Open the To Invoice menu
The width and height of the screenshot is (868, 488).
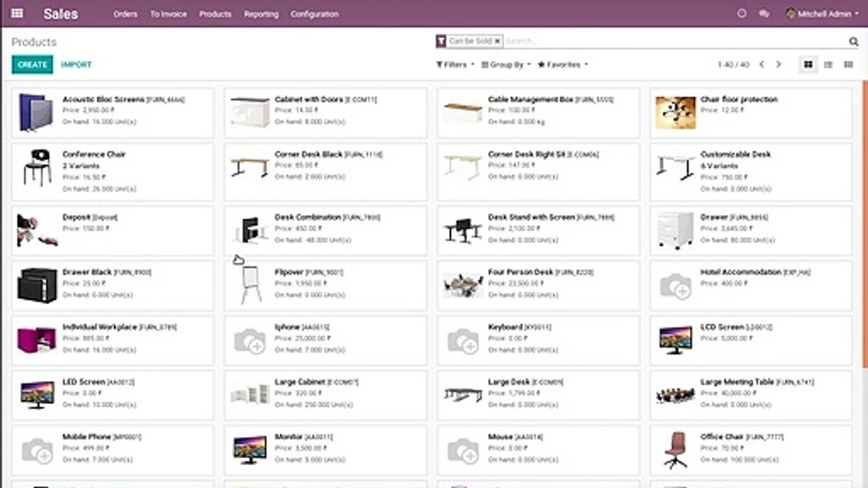[x=168, y=14]
